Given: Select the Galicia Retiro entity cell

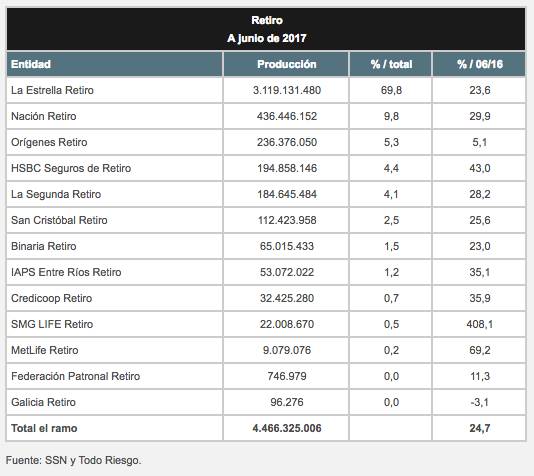Looking at the screenshot, I should pos(115,402).
